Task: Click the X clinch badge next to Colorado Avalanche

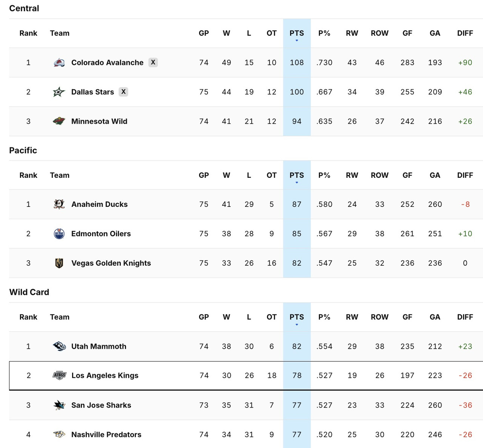Action: (153, 62)
